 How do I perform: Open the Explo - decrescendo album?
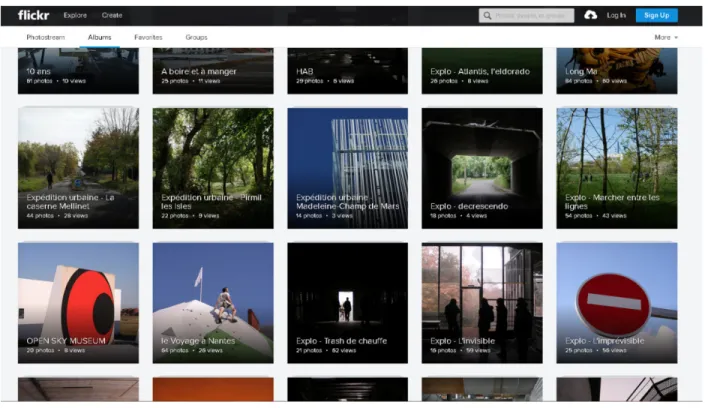click(482, 168)
